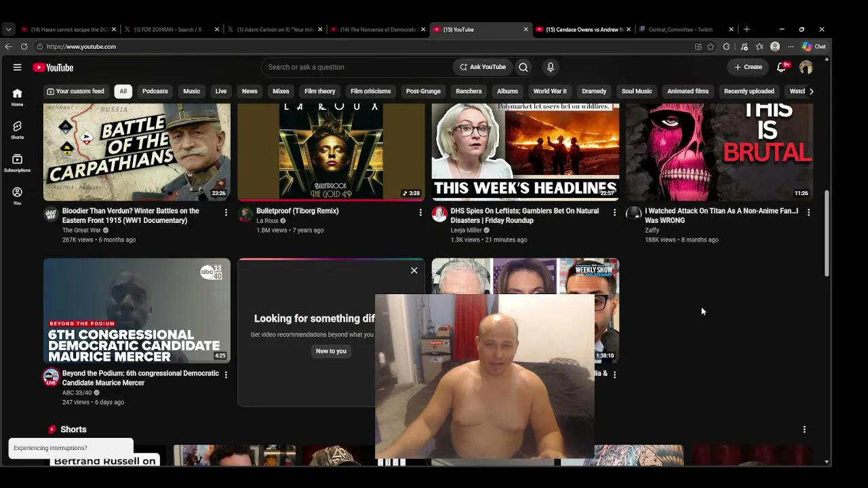Open Subscriptions in the sidebar
The image size is (868, 488).
17,163
